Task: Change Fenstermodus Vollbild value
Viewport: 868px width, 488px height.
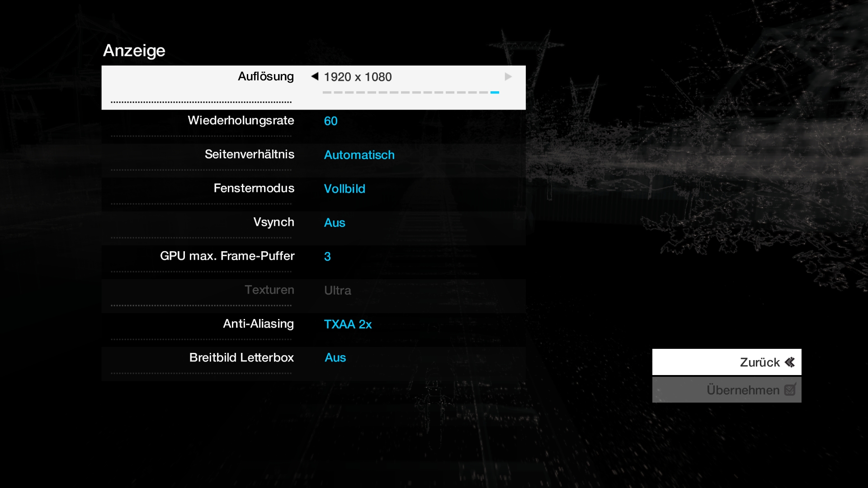Action: tap(344, 189)
